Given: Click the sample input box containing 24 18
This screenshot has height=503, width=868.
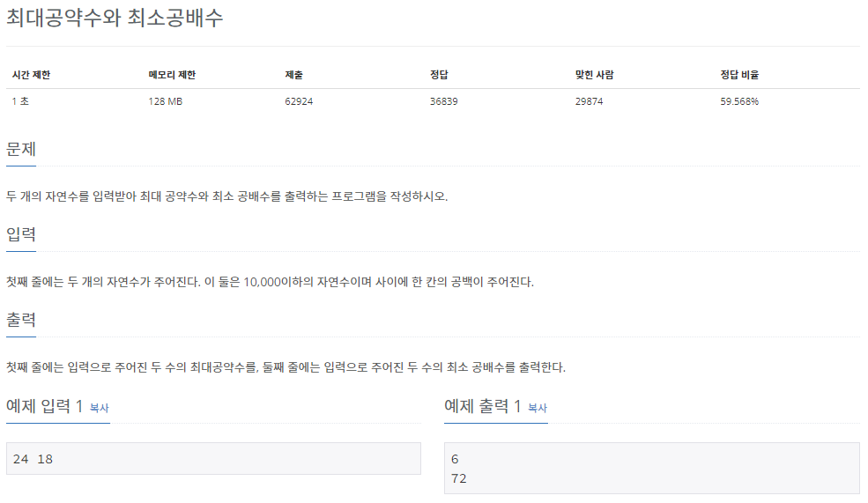Looking at the screenshot, I should click(x=213, y=459).
